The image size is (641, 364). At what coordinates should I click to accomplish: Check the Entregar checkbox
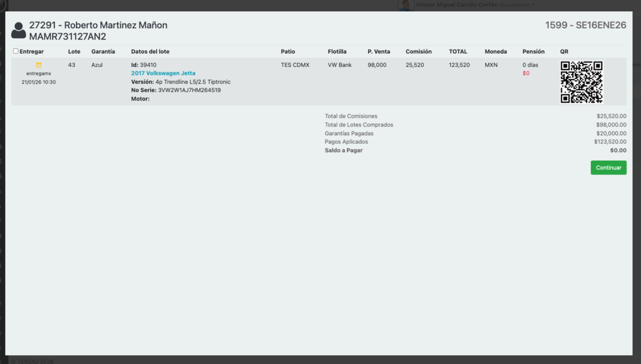[x=16, y=51]
